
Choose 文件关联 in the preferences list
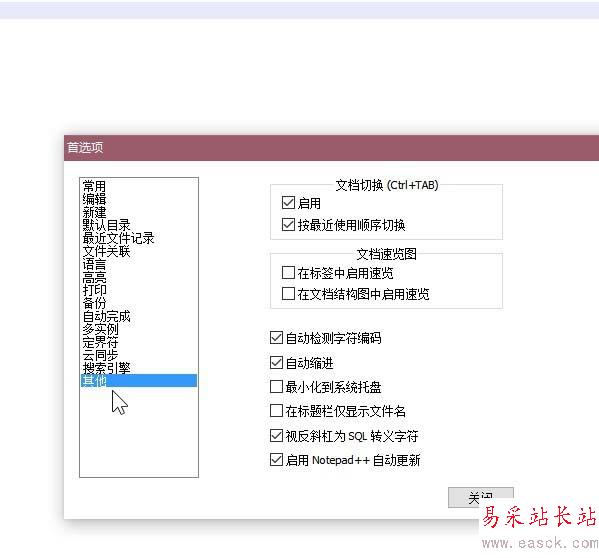139,251
